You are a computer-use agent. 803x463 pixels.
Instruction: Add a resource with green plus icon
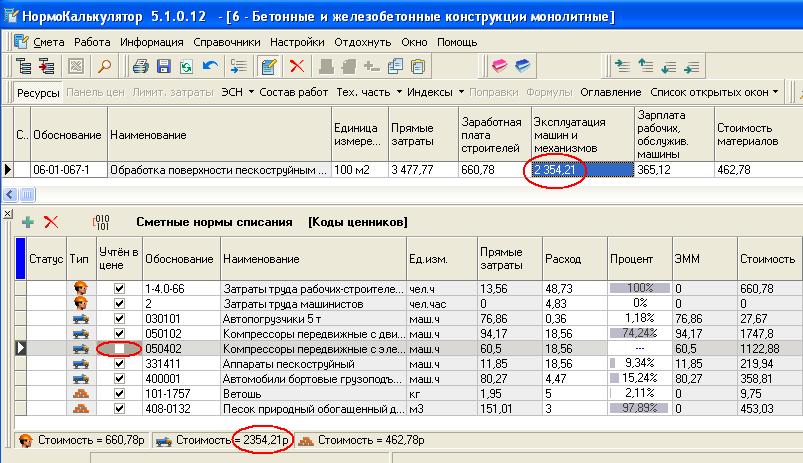click(28, 221)
